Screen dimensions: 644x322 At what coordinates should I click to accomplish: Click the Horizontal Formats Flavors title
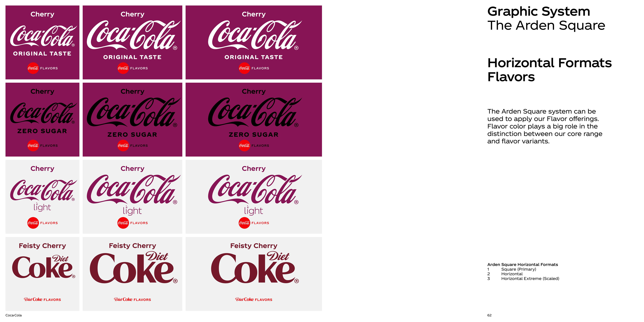pyautogui.click(x=550, y=70)
